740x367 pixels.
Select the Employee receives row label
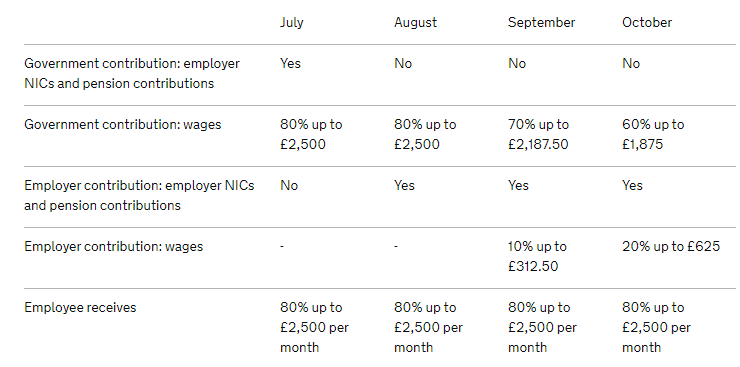coord(80,308)
